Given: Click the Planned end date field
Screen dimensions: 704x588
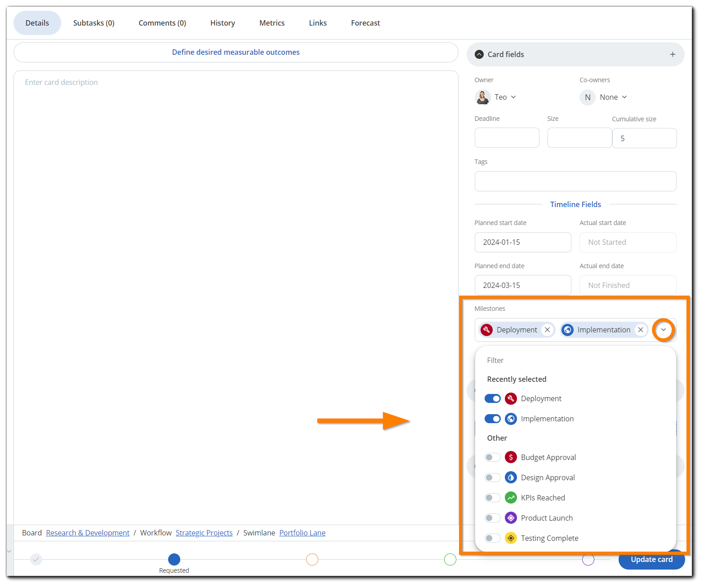Looking at the screenshot, I should pos(523,285).
